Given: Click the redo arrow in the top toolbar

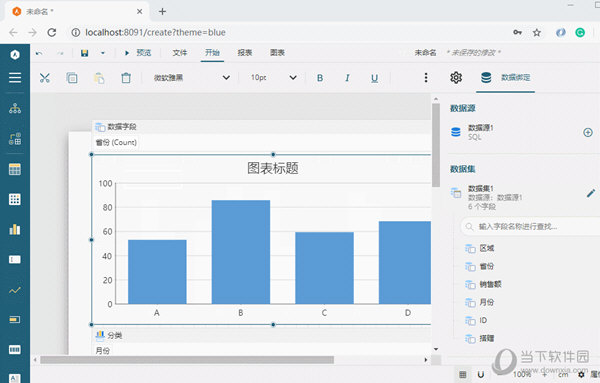Looking at the screenshot, I should coord(60,53).
